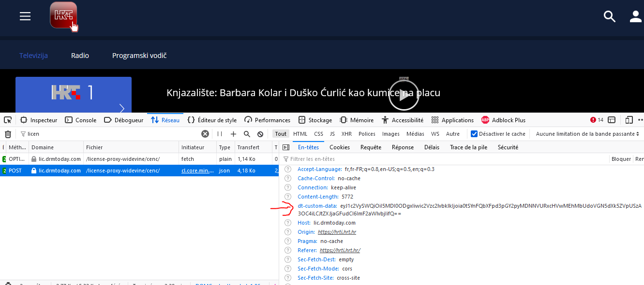Sort by the Transfert column header
644x285 pixels.
[x=254, y=147]
